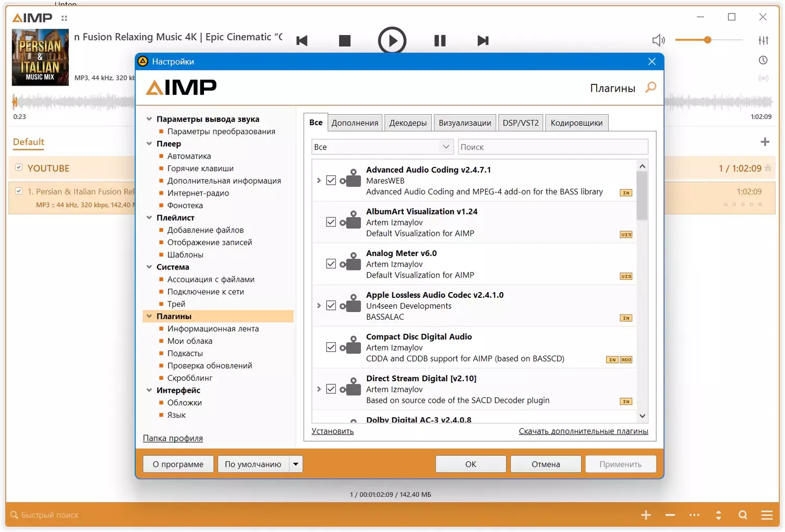Image resolution: width=785 pixels, height=532 pixels.
Task: Click the round Play button
Action: tap(392, 41)
